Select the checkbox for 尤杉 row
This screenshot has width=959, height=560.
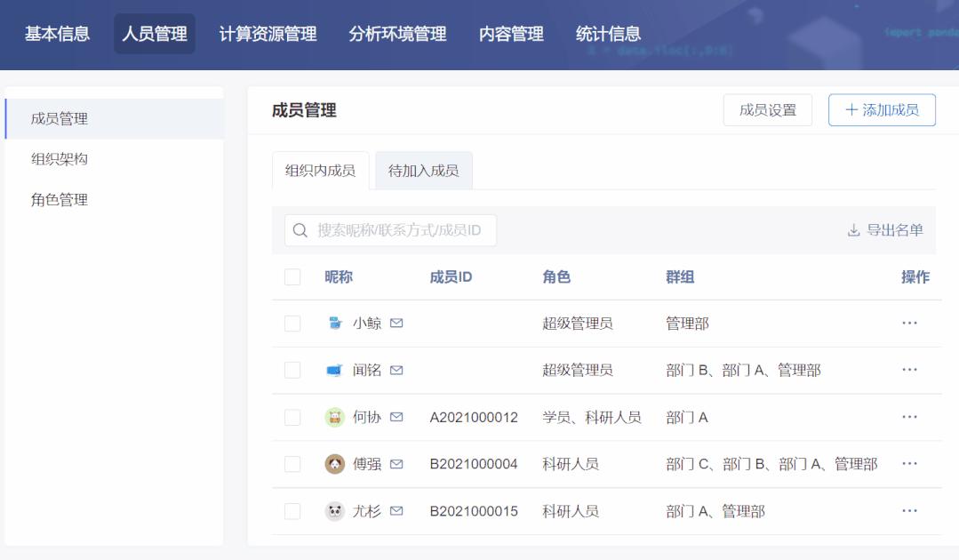292,511
